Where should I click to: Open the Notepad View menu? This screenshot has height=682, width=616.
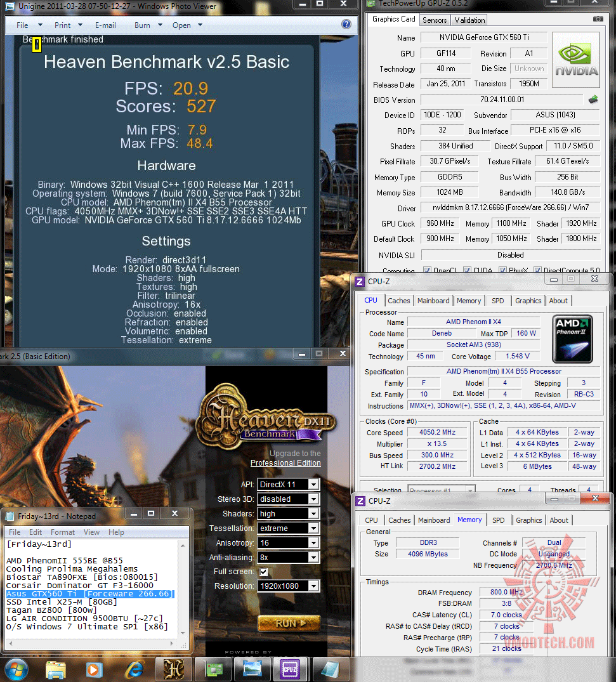(91, 532)
